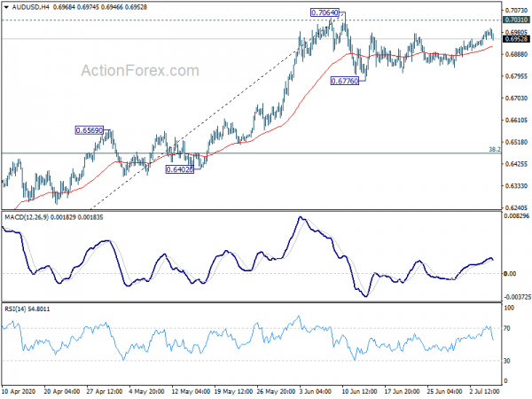The image size is (532, 399).
Task: Click the 0.66110 price axis value
Action: [515, 120]
